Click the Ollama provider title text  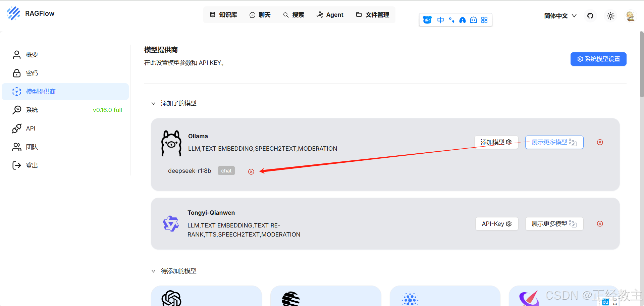click(x=198, y=136)
